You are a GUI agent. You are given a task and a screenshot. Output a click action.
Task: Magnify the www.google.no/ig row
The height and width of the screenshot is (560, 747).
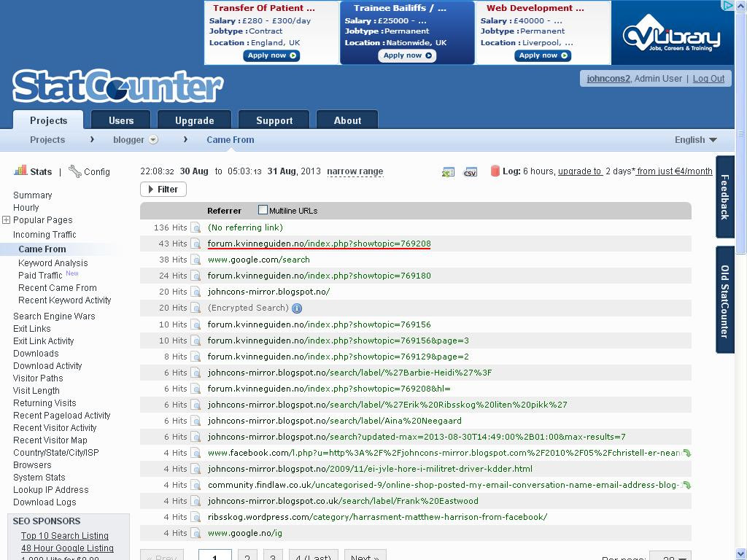click(196, 533)
